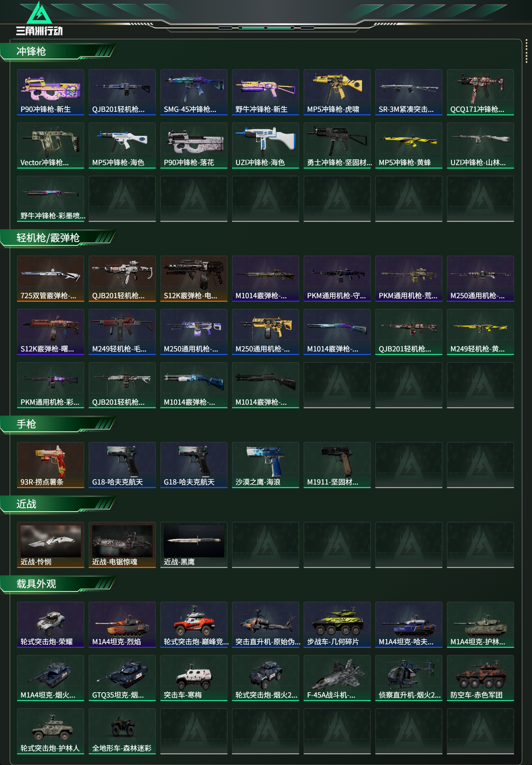Choose the 步战车-几何碎片 vehicle skin
The image size is (532, 765).
(x=337, y=625)
